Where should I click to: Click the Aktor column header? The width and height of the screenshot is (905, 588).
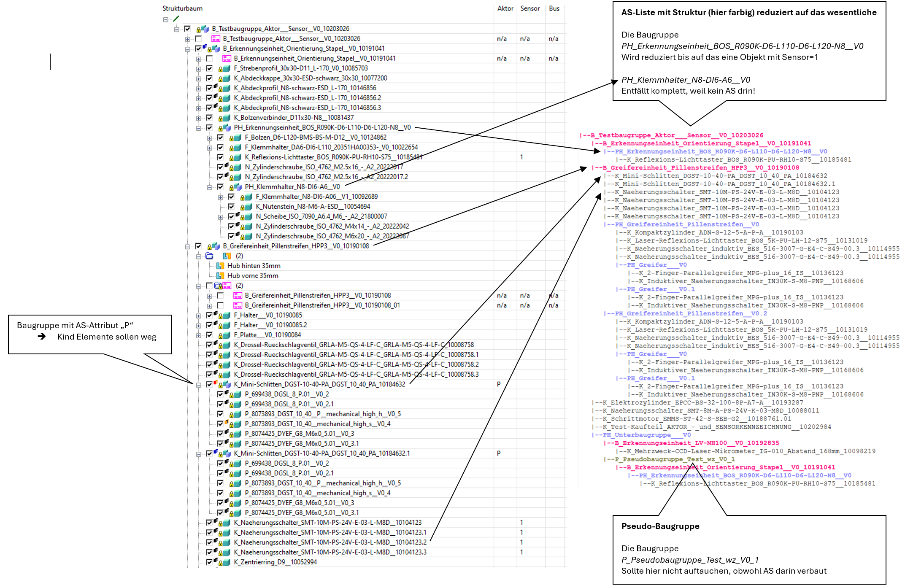pos(505,8)
